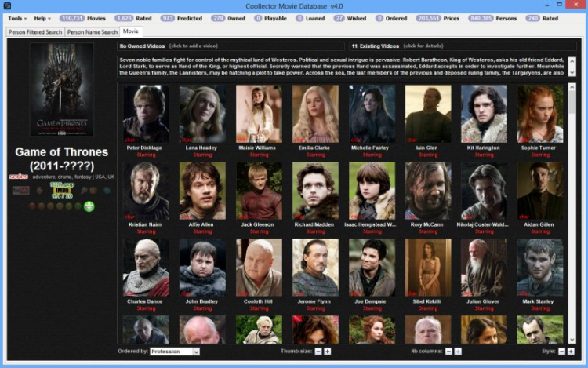Decrease thumb size with minus button
Viewport: 588px width, 368px height.
click(x=318, y=352)
